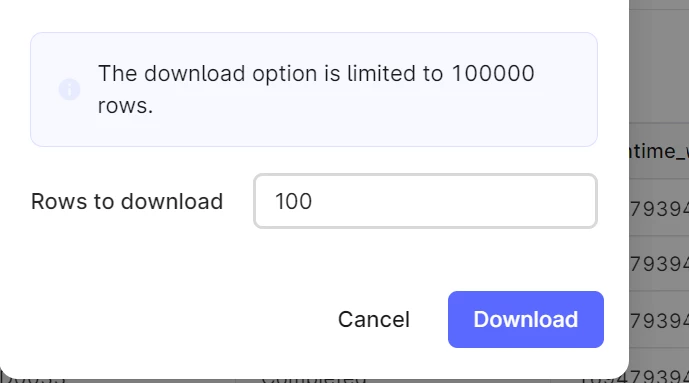The height and width of the screenshot is (383, 689).
Task: Focus the Rows to download input field
Action: point(425,201)
